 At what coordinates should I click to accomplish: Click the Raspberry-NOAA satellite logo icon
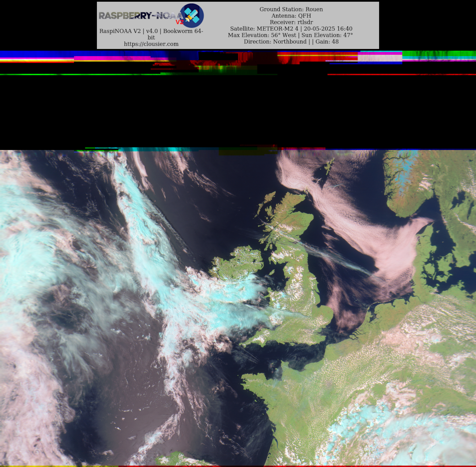tap(192, 15)
